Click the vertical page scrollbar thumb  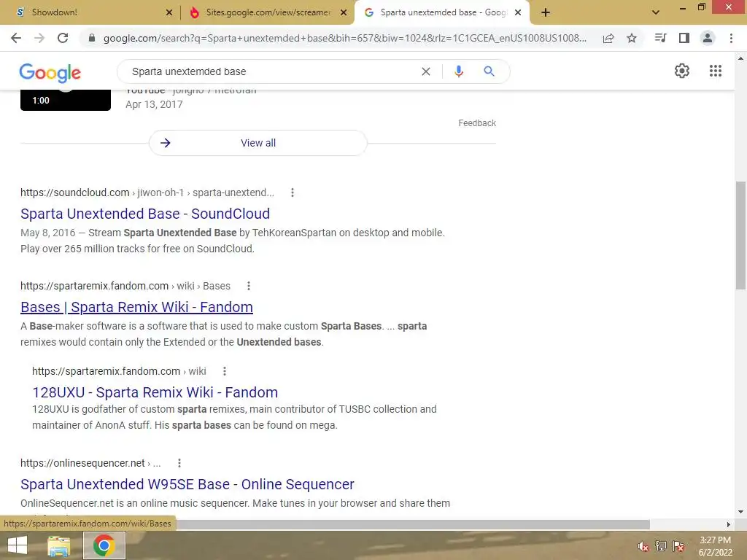740,236
